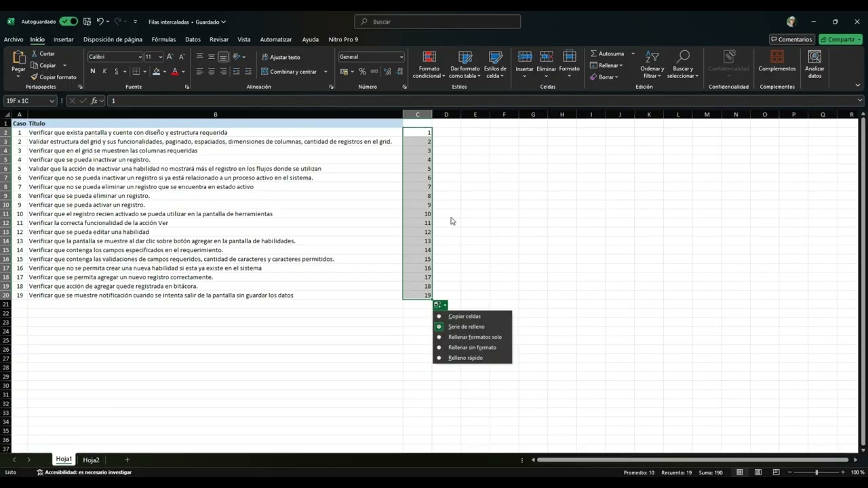
Task: Click the Comentarios button
Action: 791,39
